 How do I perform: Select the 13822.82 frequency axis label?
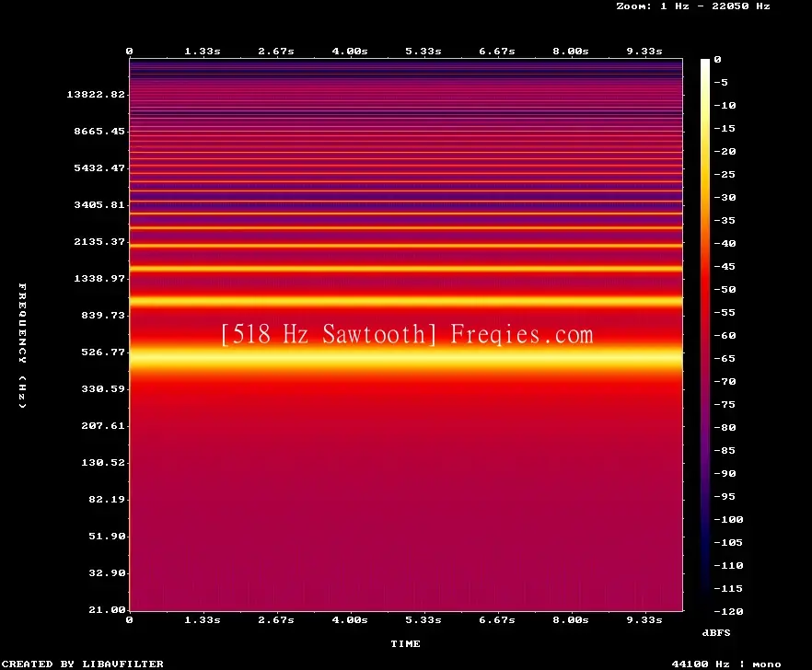(96, 94)
